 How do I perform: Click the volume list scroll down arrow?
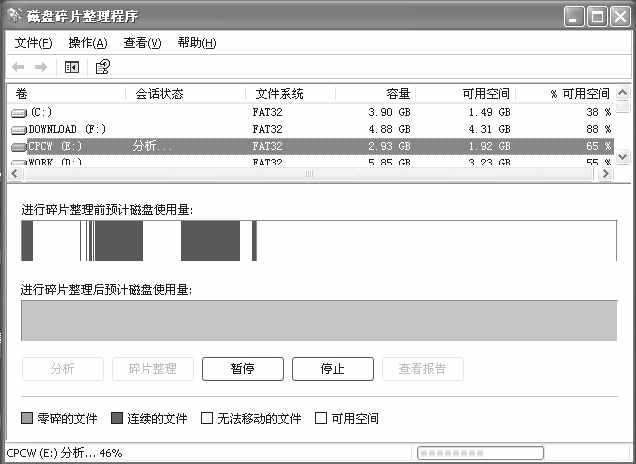coord(623,157)
